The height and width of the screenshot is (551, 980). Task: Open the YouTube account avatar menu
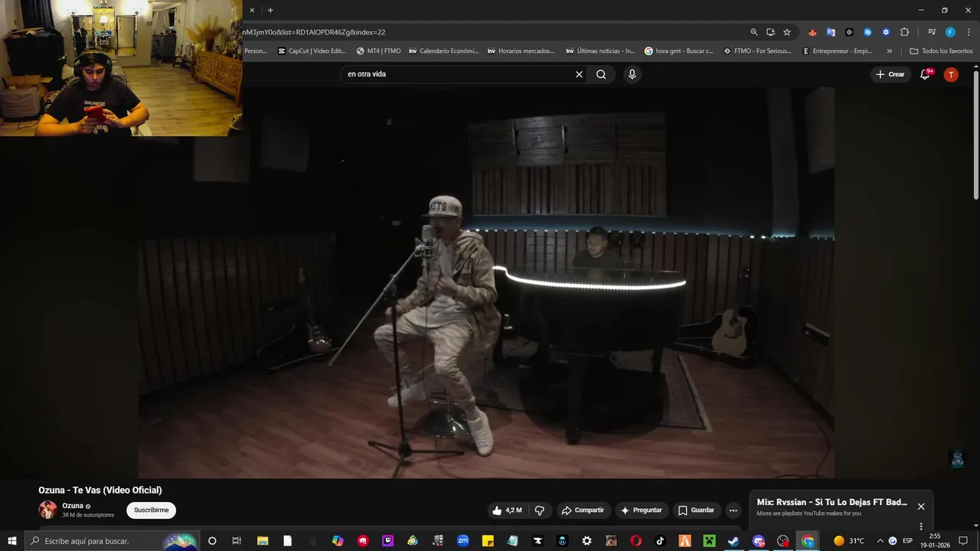click(951, 74)
